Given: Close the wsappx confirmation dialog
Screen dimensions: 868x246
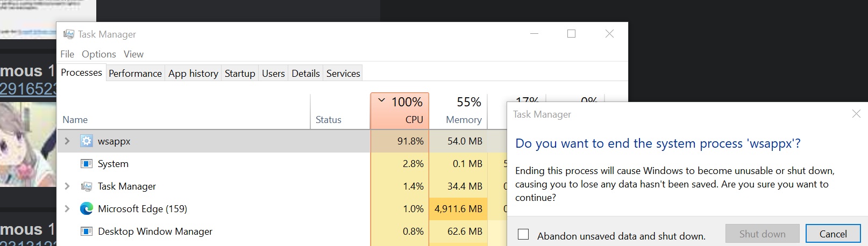Looking at the screenshot, I should pyautogui.click(x=856, y=114).
